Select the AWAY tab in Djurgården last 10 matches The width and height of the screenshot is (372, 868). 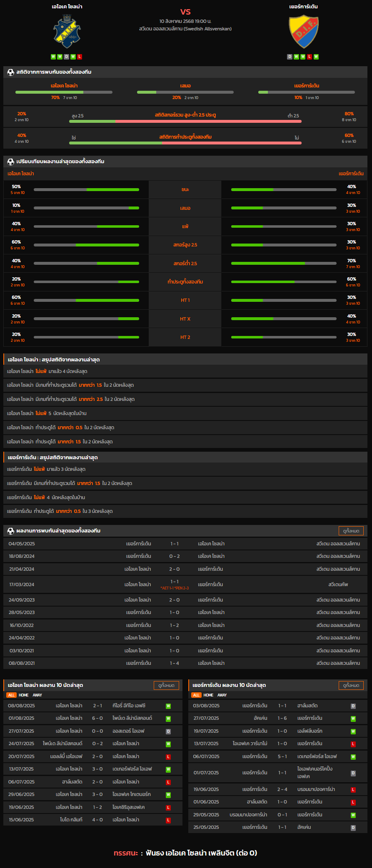[222, 695]
